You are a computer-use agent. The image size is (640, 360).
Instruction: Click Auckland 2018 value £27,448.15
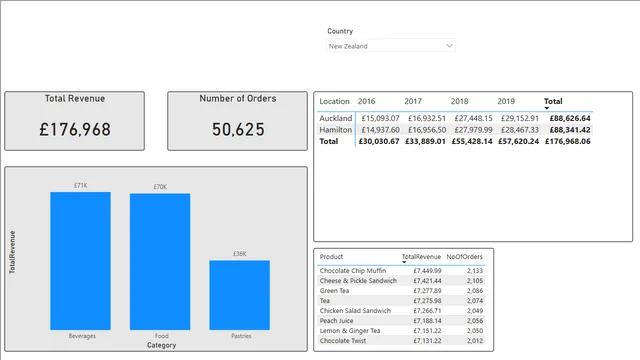pos(473,118)
